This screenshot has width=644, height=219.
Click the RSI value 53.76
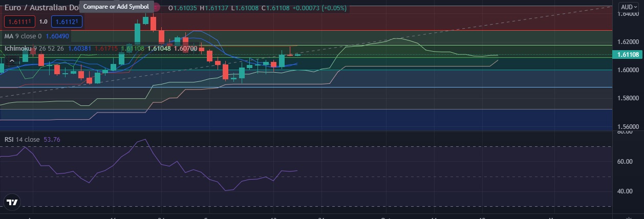(52, 139)
